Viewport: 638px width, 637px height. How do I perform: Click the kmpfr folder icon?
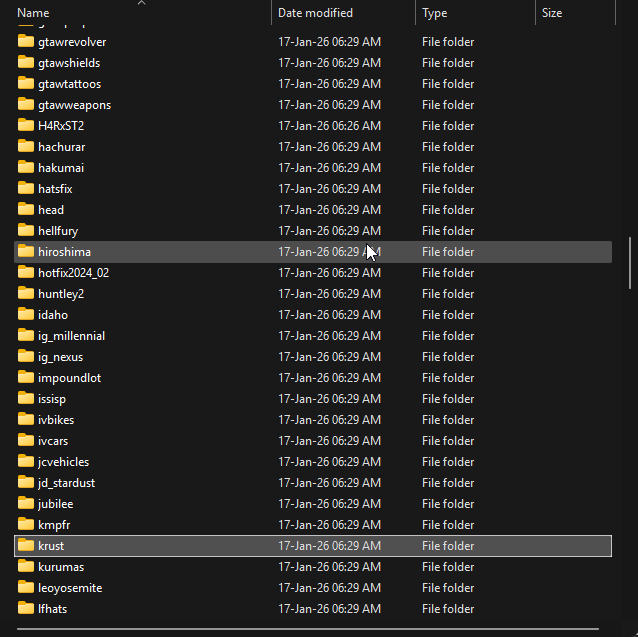(26, 525)
